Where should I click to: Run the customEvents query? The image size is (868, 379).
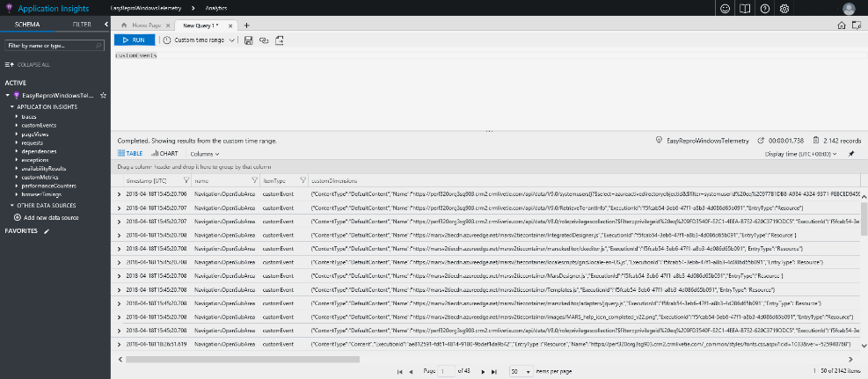(135, 40)
